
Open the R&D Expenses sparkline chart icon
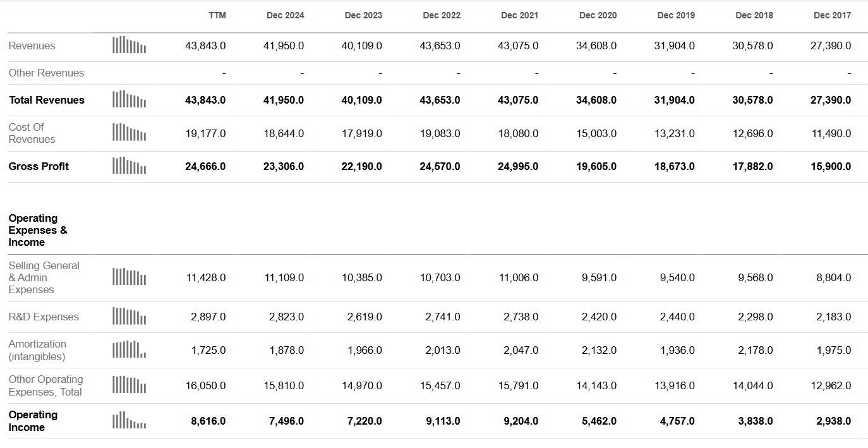129,317
